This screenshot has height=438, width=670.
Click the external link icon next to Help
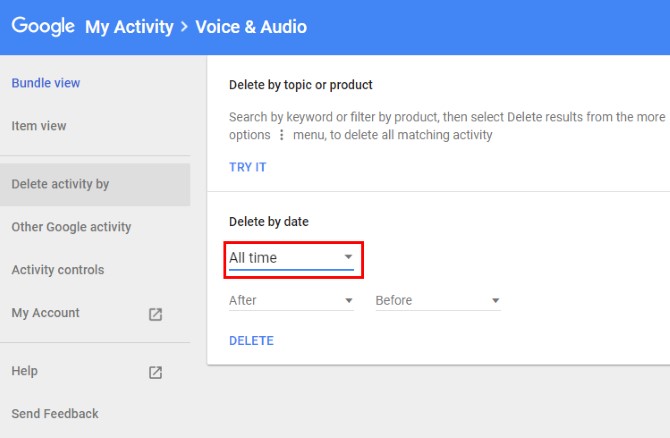[x=155, y=372]
